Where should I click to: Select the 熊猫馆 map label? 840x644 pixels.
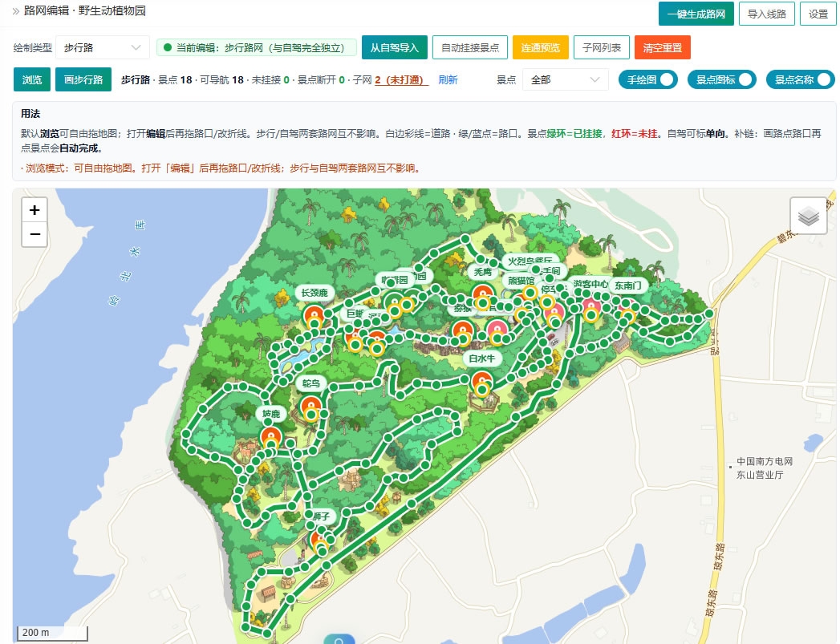click(x=521, y=281)
